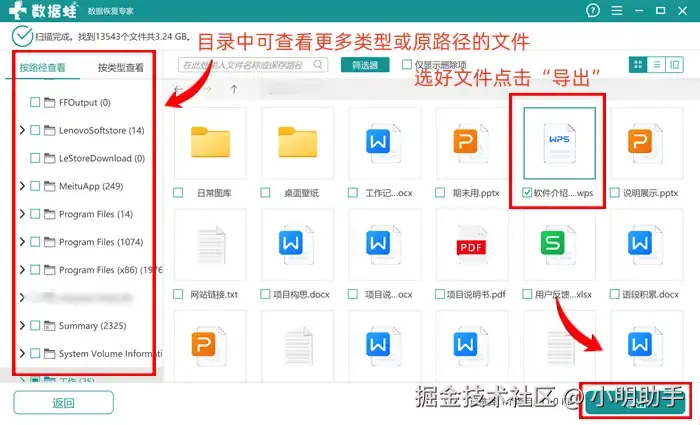Select the 用户反馈...xlsx spreadsheet icon

click(x=558, y=245)
